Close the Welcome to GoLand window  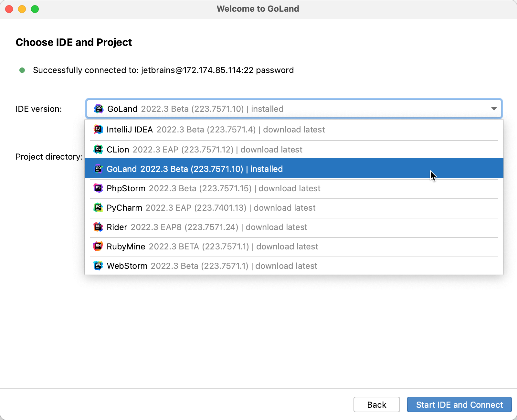[9, 9]
